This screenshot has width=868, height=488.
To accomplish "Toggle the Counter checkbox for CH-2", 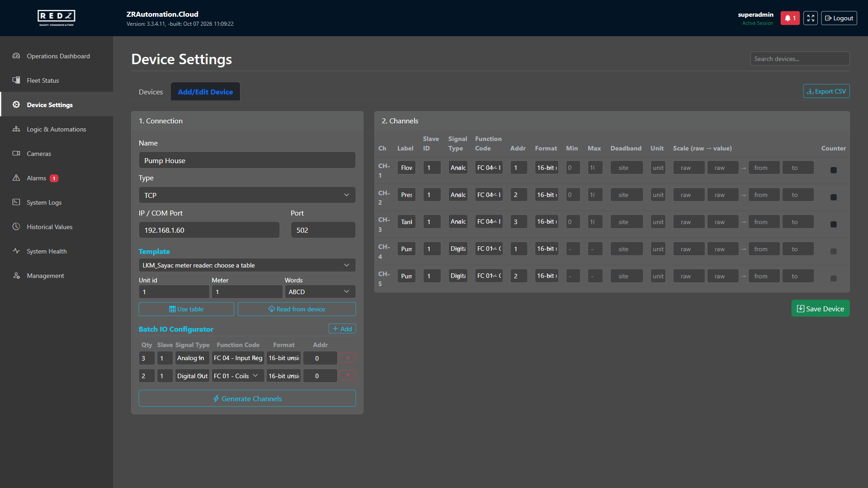I will [x=834, y=197].
